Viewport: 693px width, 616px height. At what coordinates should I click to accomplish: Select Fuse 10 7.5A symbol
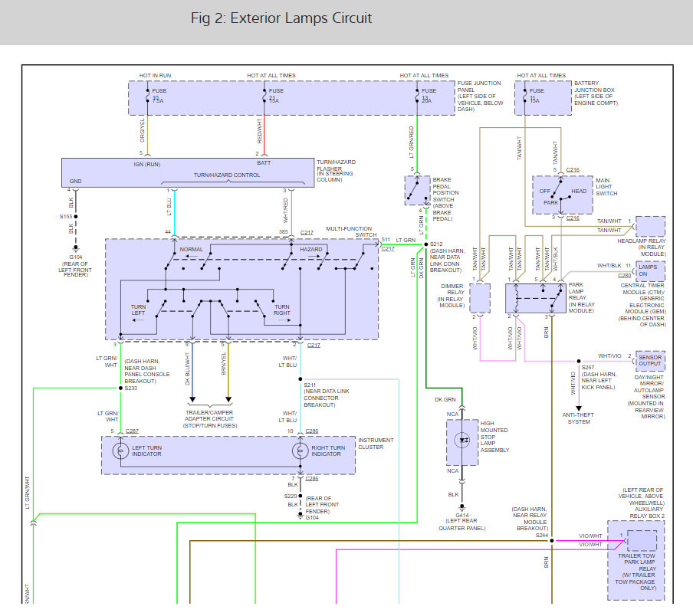tap(148, 96)
